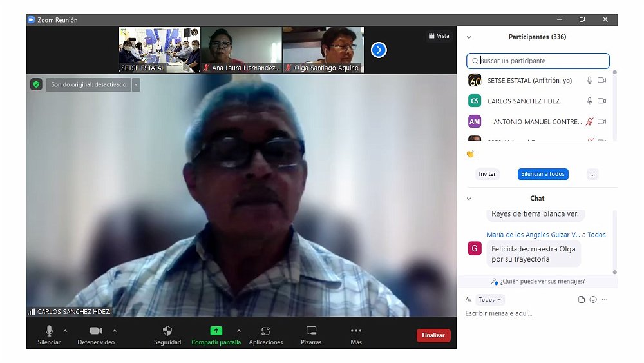Open the emoji picker in chat
Image resolution: width=644 pixels, height=363 pixels.
pos(593,300)
